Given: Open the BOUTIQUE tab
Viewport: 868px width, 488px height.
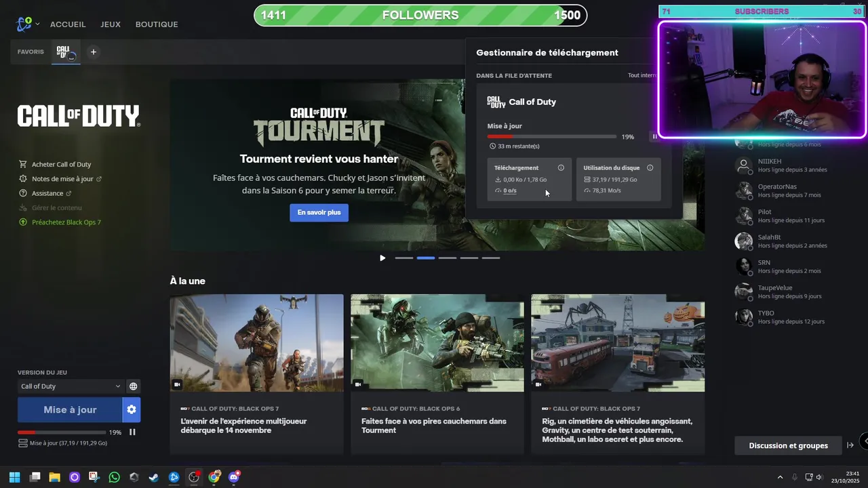Looking at the screenshot, I should click(157, 24).
